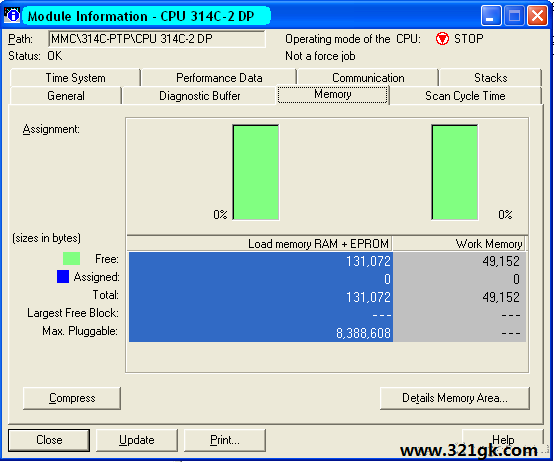The image size is (555, 463).
Task: Switch to the Performance Data tab
Action: [219, 78]
